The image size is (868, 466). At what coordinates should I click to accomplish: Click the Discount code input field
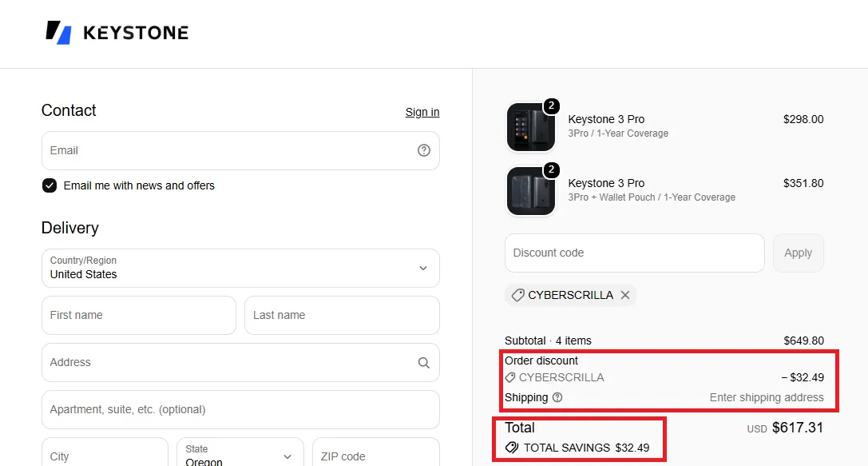(634, 253)
